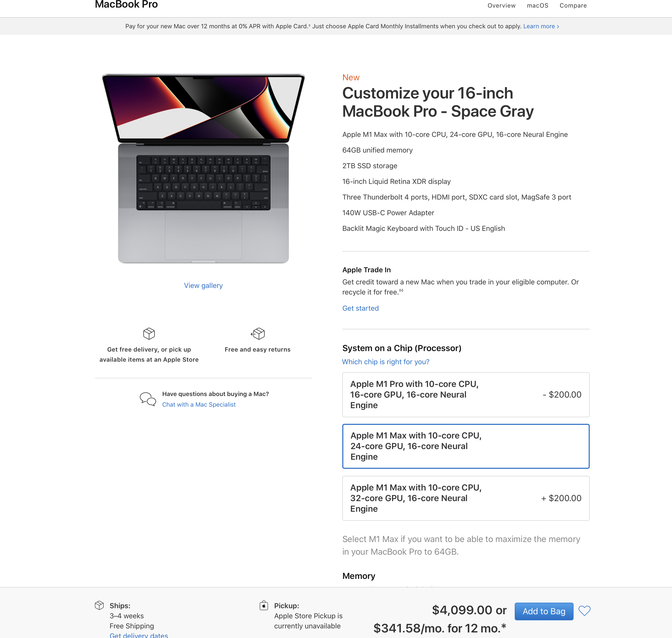Select M1 Max 32-core GPU option
This screenshot has width=672, height=638.
pyautogui.click(x=466, y=498)
